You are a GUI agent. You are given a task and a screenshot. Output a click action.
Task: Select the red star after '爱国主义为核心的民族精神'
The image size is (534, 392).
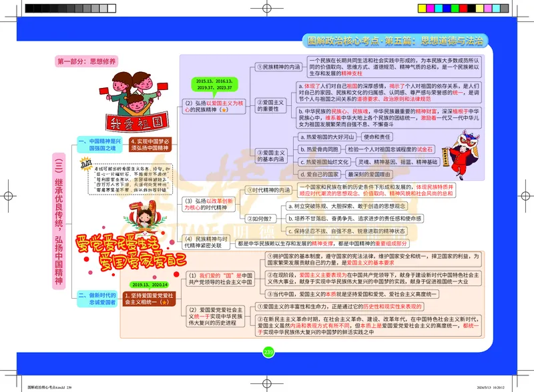(x=224, y=109)
